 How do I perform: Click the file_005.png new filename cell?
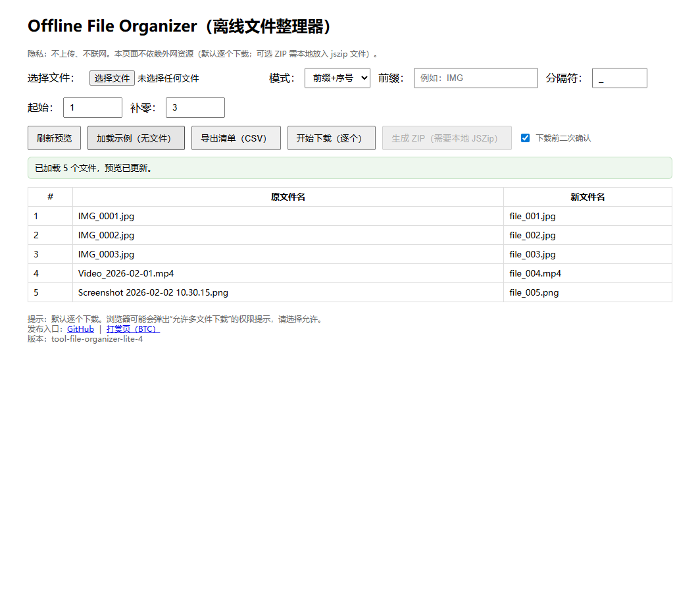pos(534,292)
